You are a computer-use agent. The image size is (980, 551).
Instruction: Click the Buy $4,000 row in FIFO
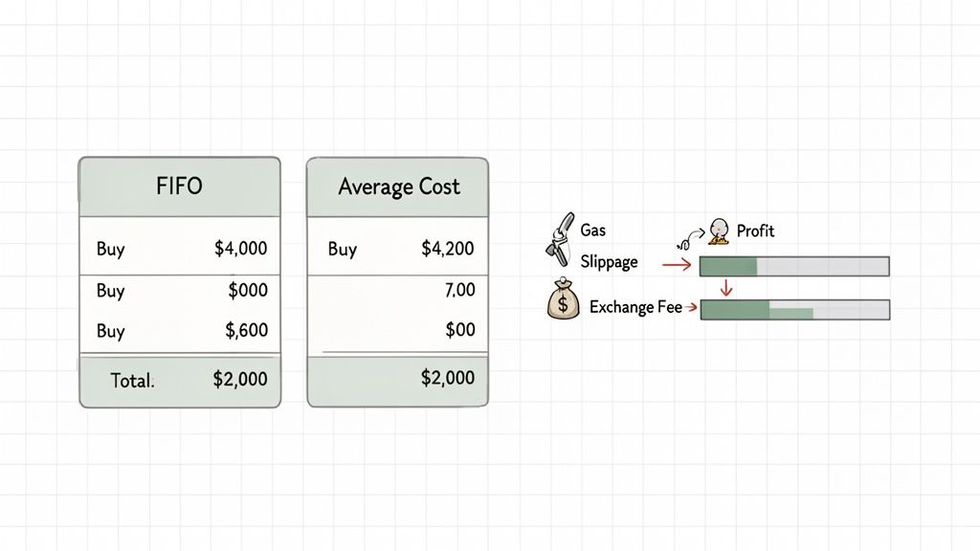click(180, 249)
